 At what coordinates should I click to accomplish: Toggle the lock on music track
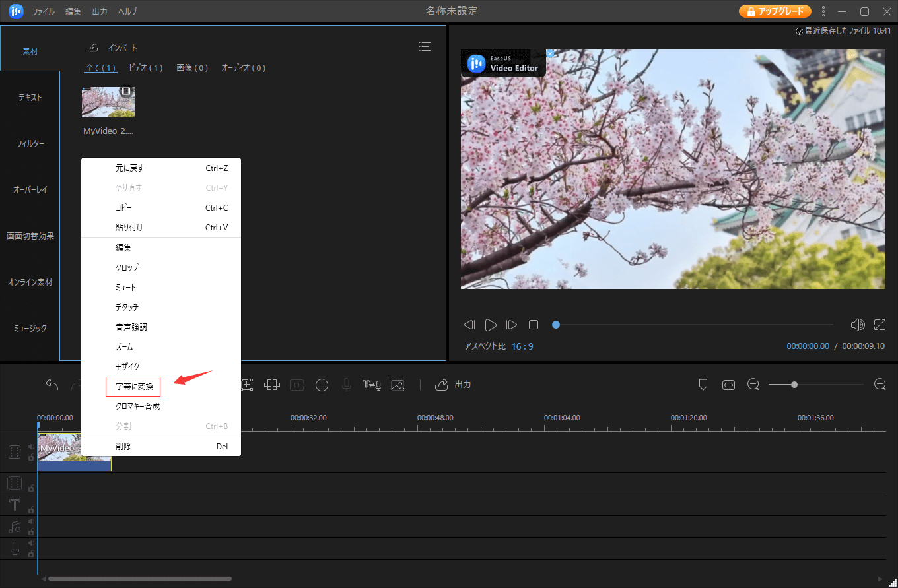pos(30,531)
